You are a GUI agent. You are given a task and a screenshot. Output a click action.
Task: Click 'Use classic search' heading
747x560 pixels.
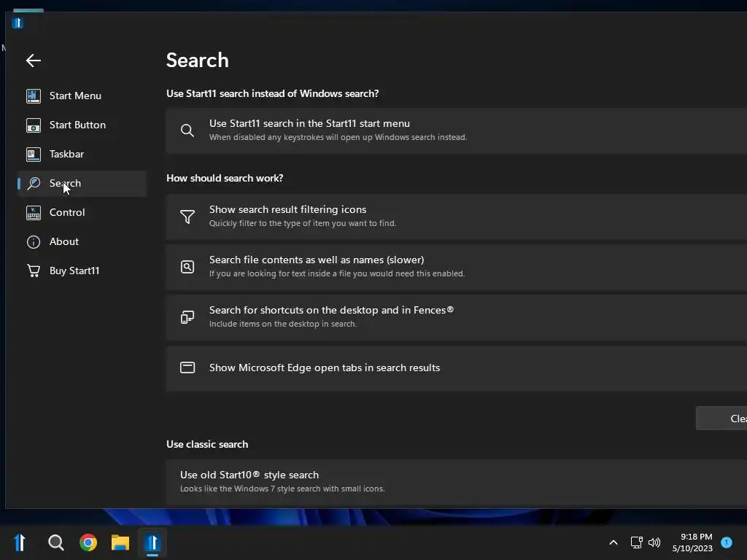(x=207, y=444)
